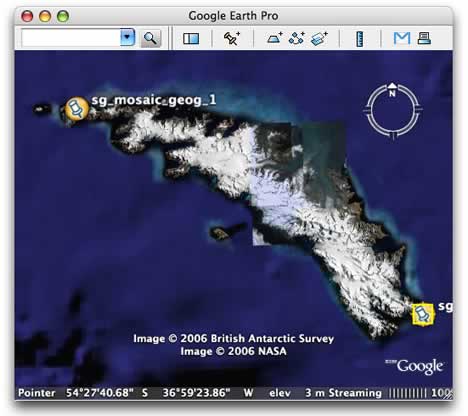Select the ruler measure tool
468x416 pixels.
(x=360, y=39)
